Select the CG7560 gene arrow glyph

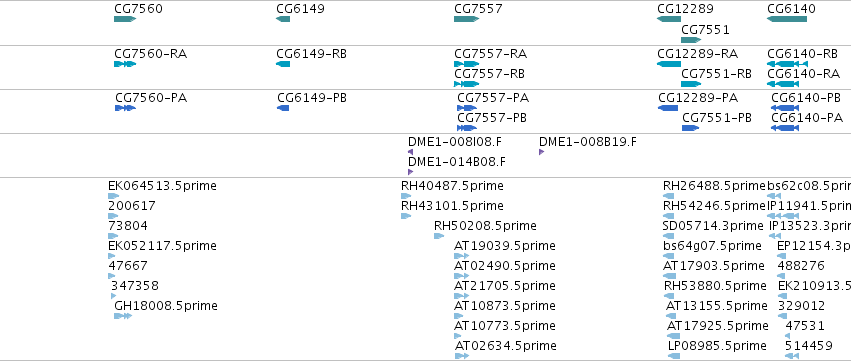pos(125,19)
